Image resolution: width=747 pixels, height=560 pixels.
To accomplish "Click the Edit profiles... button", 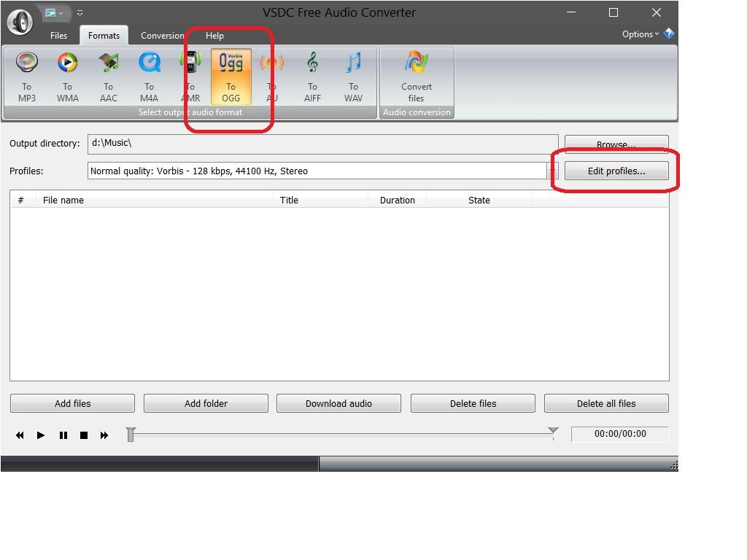I will (616, 171).
